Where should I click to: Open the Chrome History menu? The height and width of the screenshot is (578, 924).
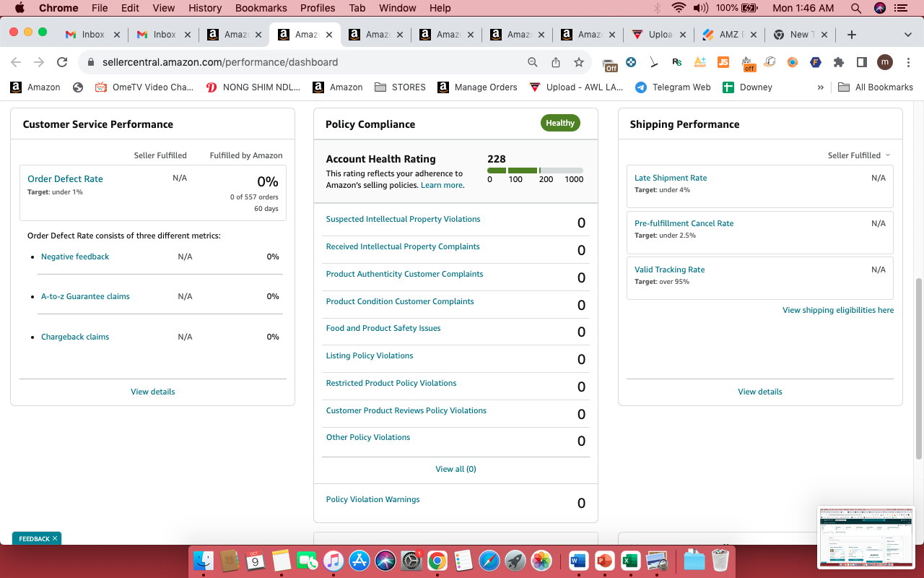pos(205,8)
